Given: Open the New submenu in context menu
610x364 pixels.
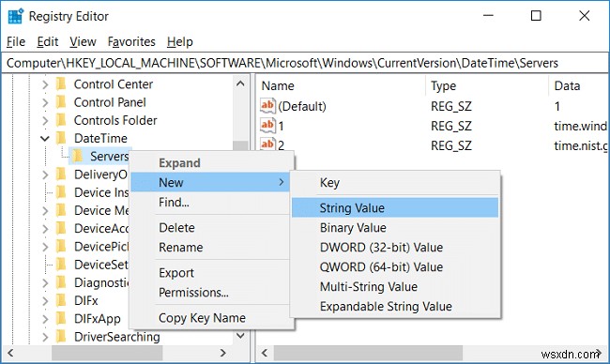Looking at the screenshot, I should [210, 182].
